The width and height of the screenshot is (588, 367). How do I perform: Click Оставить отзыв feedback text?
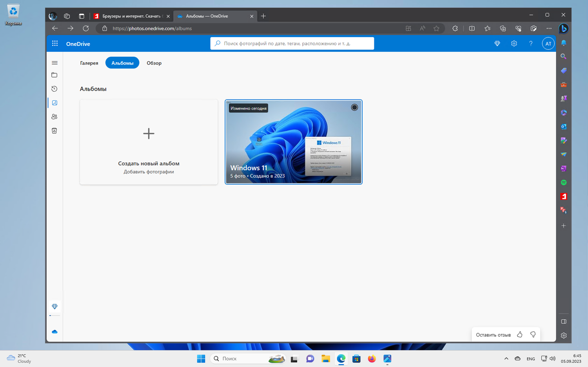tap(493, 335)
